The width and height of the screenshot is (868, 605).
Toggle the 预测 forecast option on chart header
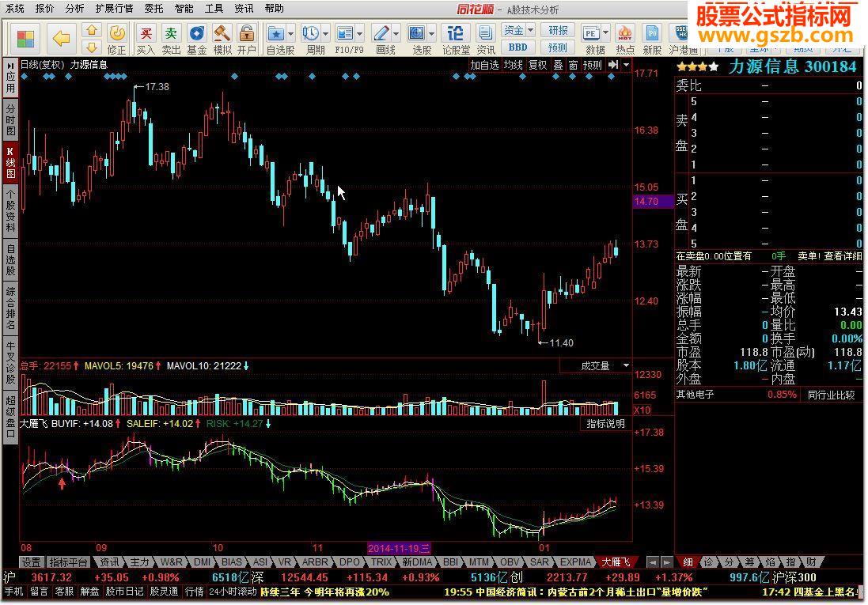(592, 65)
